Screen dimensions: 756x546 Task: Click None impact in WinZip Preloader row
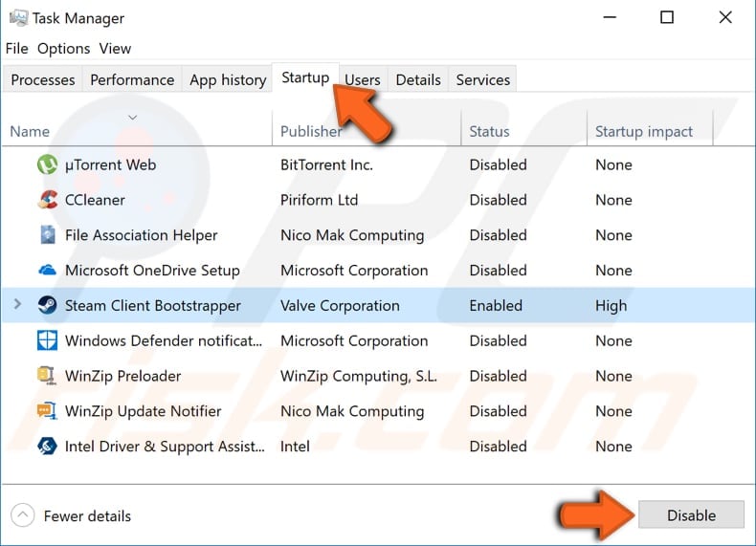[613, 376]
